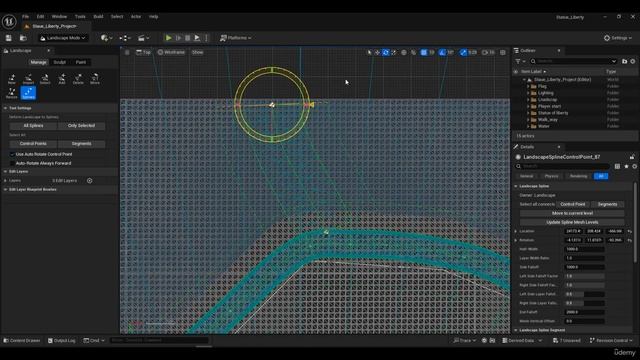640x360 pixels.
Task: Toggle viewport grid snapping
Action: [424, 52]
